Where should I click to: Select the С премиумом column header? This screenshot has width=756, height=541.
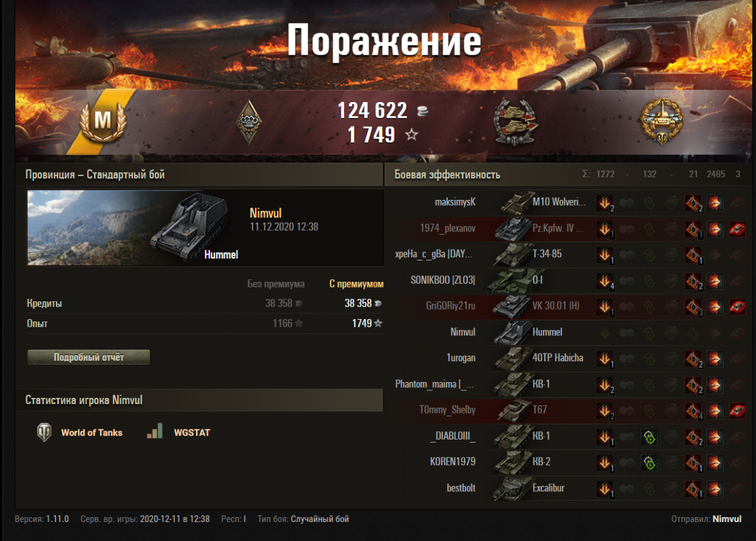click(356, 284)
